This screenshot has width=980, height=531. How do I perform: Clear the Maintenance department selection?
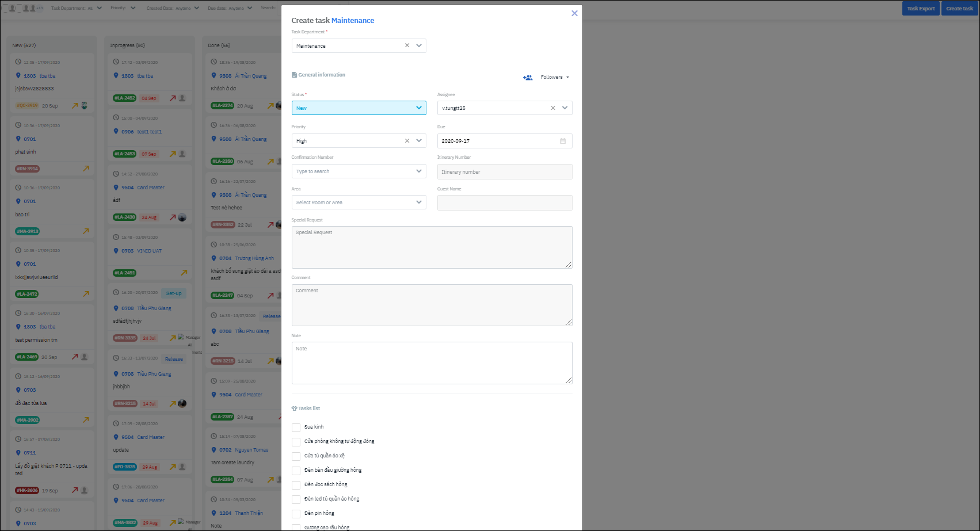pyautogui.click(x=407, y=45)
